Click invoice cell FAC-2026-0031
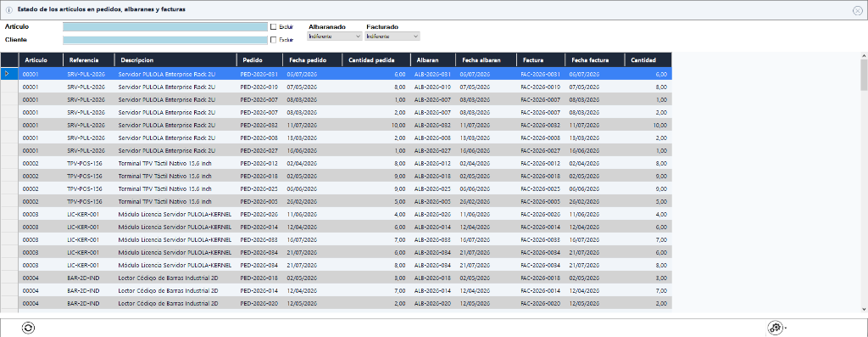 point(541,74)
